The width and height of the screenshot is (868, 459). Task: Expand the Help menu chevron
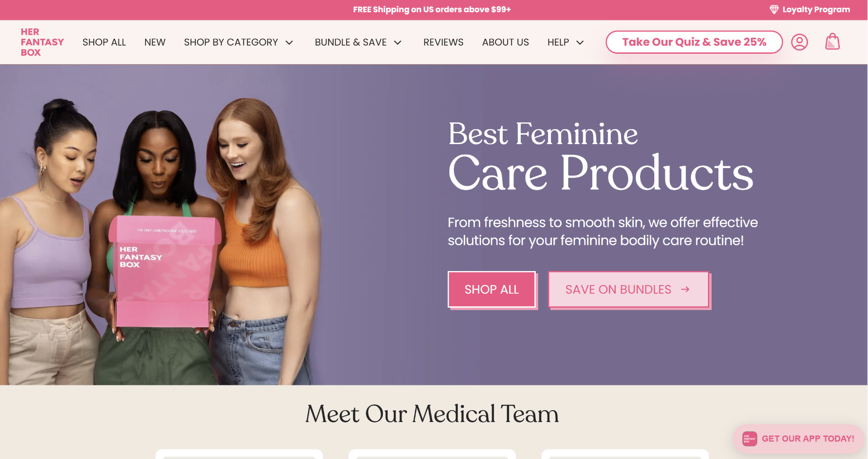click(580, 42)
